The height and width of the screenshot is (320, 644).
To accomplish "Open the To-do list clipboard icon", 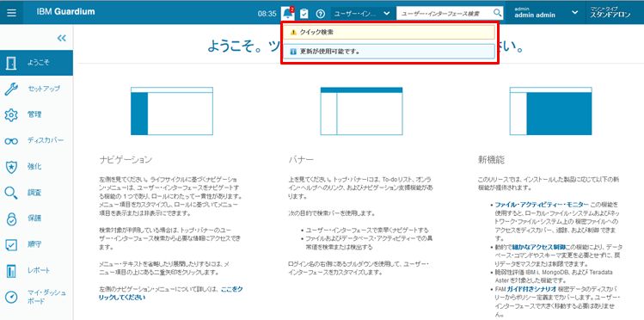I will click(304, 14).
